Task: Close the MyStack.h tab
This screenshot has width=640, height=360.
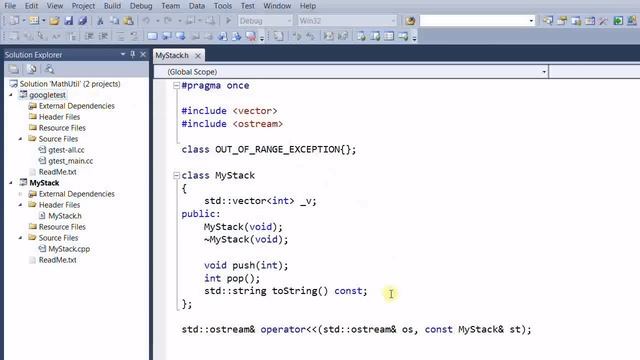Action: click(x=198, y=56)
